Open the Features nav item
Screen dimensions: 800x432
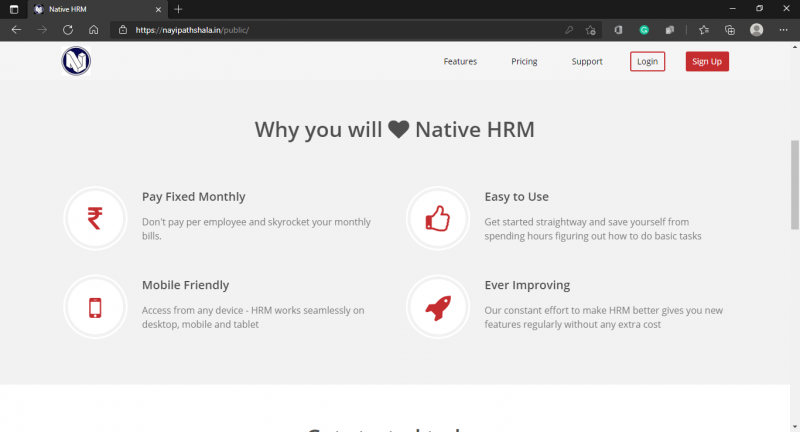pyautogui.click(x=460, y=61)
